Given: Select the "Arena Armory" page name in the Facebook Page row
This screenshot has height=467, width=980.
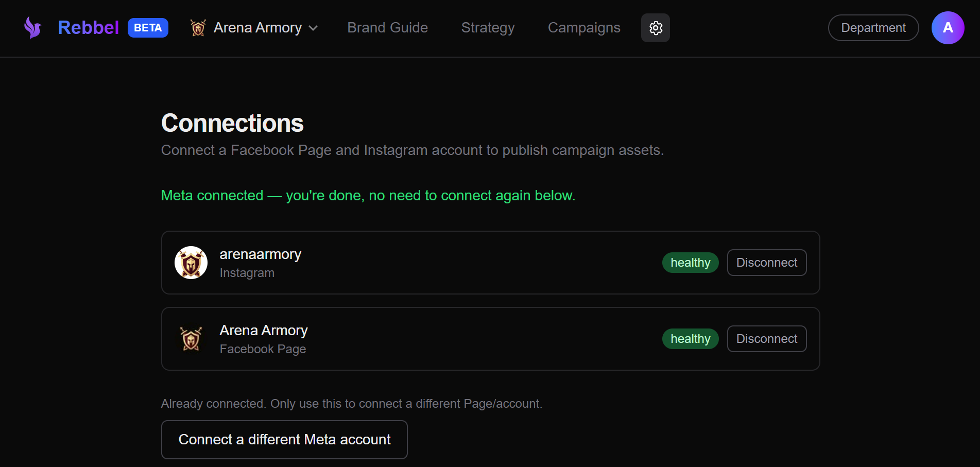Looking at the screenshot, I should (x=264, y=331).
